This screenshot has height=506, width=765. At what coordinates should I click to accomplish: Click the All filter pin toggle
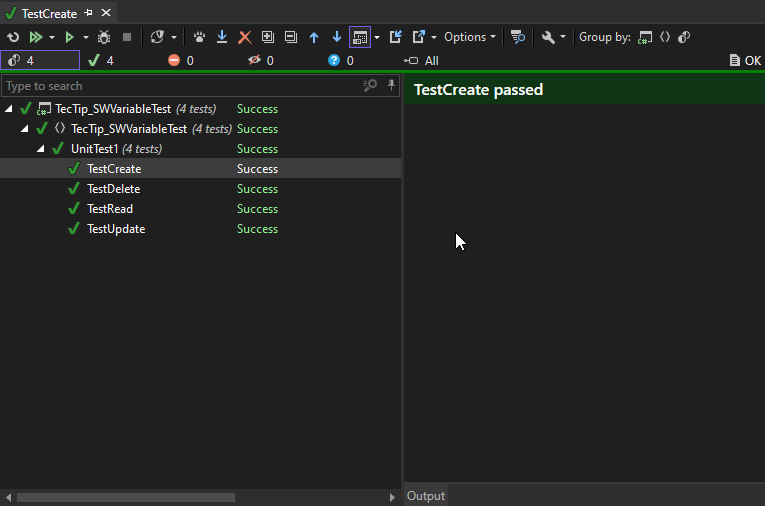pyautogui.click(x=421, y=61)
